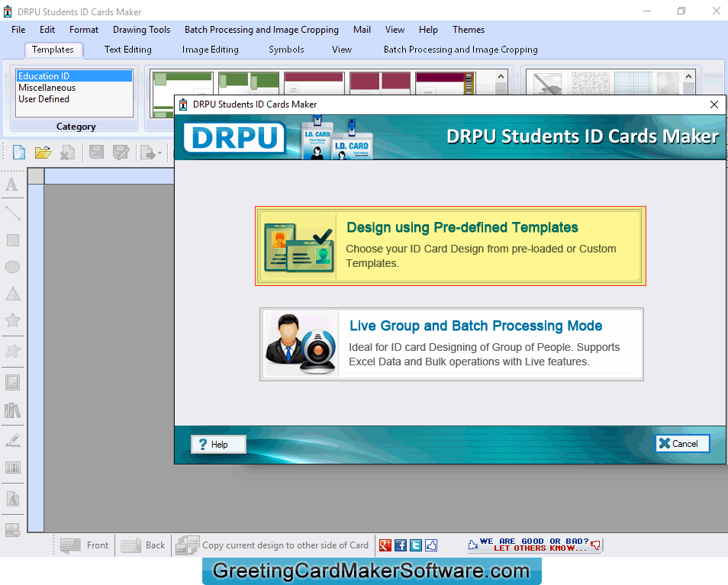Screen dimensions: 728x585
Task: Share via Twitter icon
Action: coord(416,545)
